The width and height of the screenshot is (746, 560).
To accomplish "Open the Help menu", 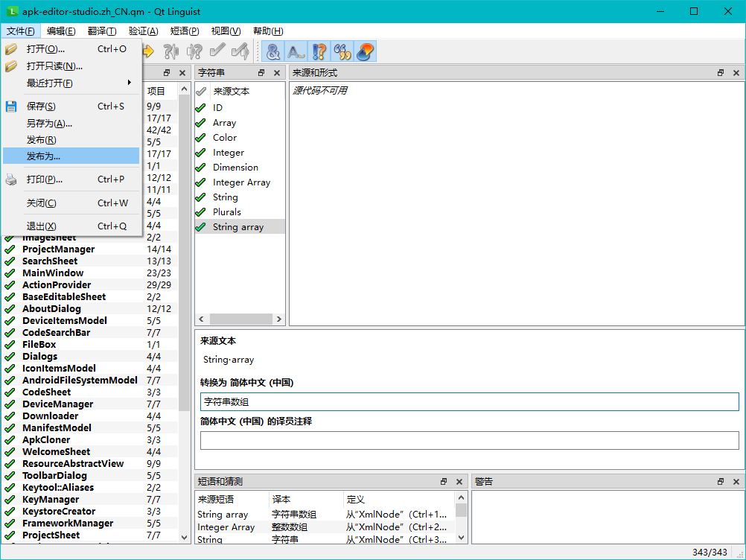I will (x=268, y=31).
